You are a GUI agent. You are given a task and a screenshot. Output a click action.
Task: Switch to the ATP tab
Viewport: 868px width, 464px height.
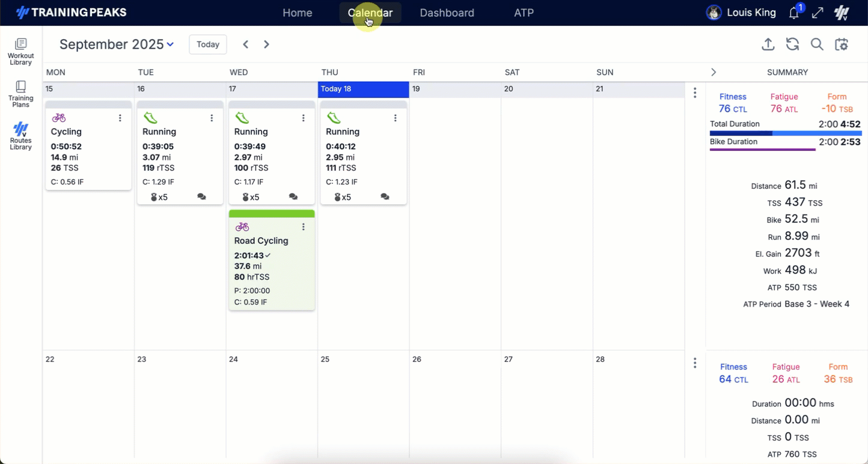[524, 13]
